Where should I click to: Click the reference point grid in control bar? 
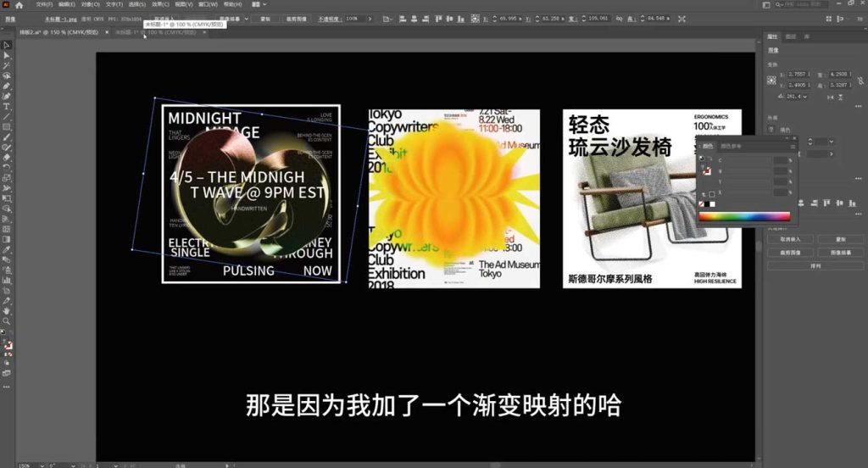point(475,19)
